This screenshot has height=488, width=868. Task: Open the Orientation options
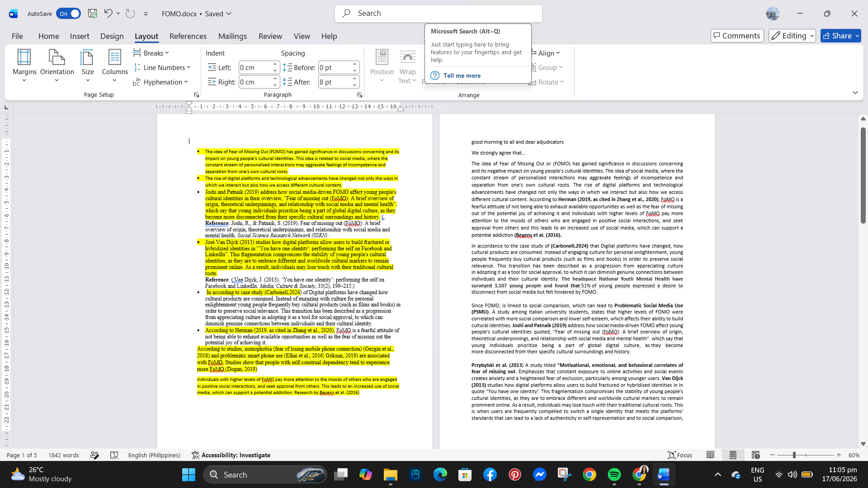click(x=57, y=66)
